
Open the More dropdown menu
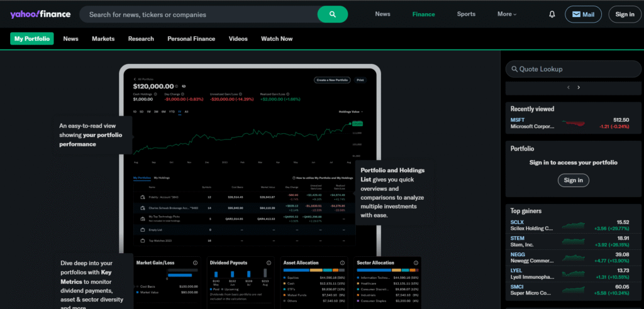[507, 14]
